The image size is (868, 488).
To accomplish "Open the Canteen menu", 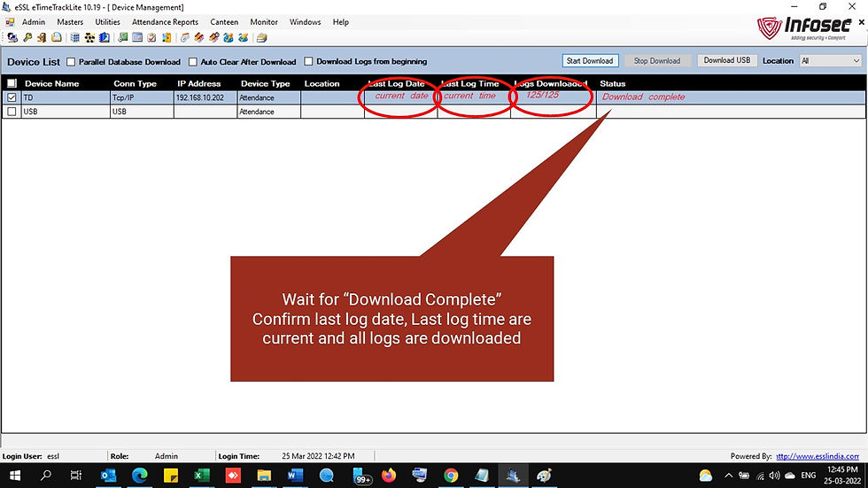I will click(224, 22).
